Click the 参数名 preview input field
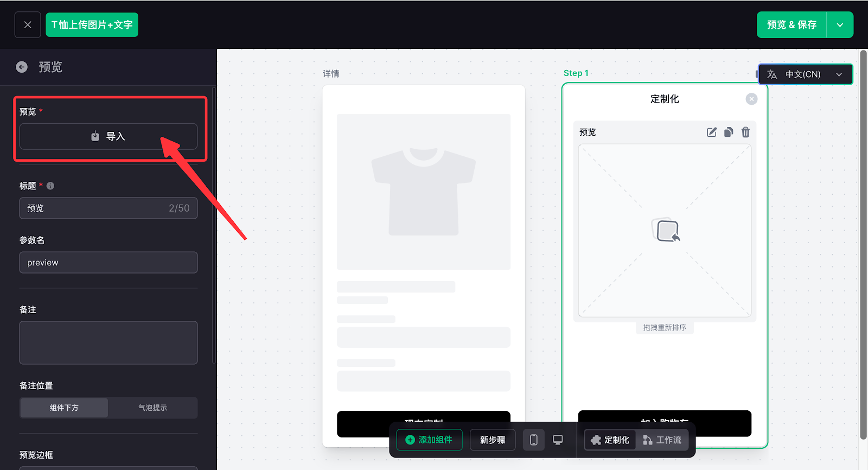The height and width of the screenshot is (470, 868). (x=108, y=263)
